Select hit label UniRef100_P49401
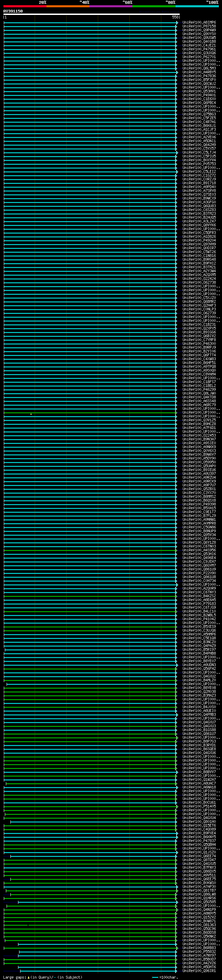Screen dimensions: 222x980 [199, 95]
